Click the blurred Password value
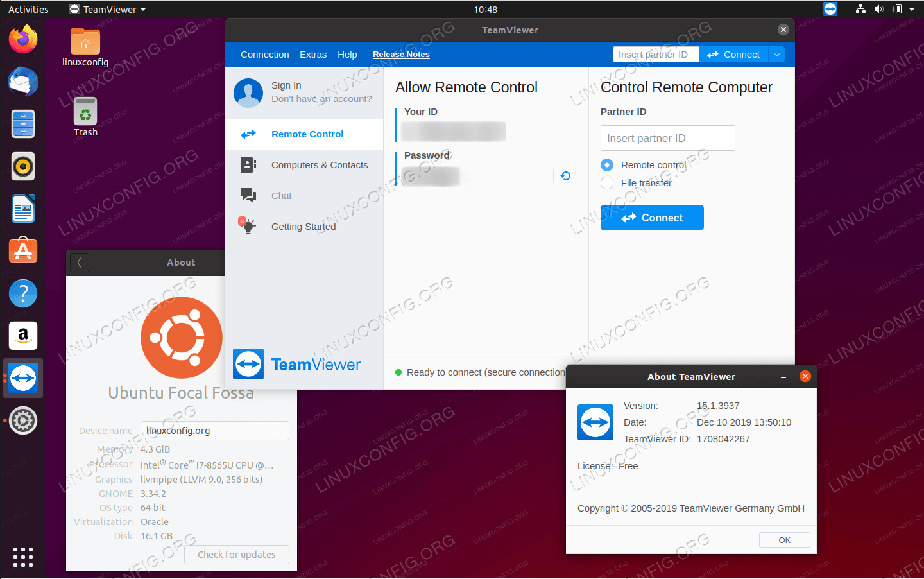Viewport: 924px width, 579px height. 431,176
